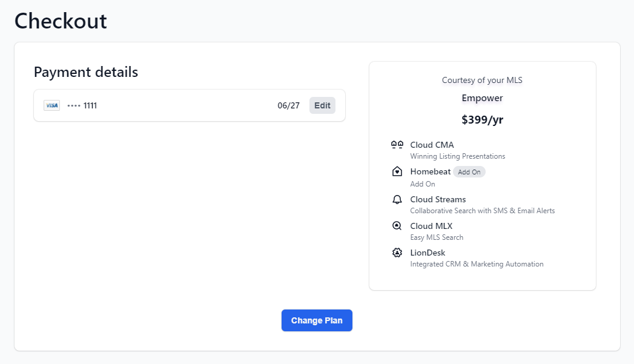The height and width of the screenshot is (364, 634).
Task: Click the card expiration date 06/27
Action: (x=288, y=105)
